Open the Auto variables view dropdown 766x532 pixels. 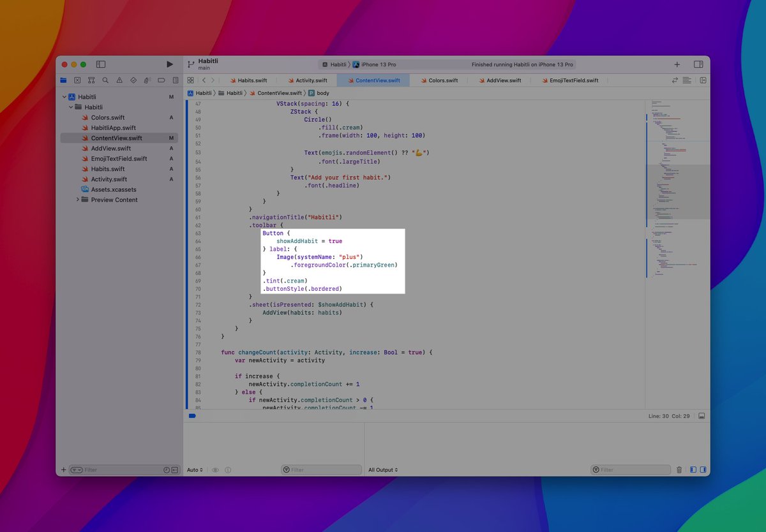(195, 470)
